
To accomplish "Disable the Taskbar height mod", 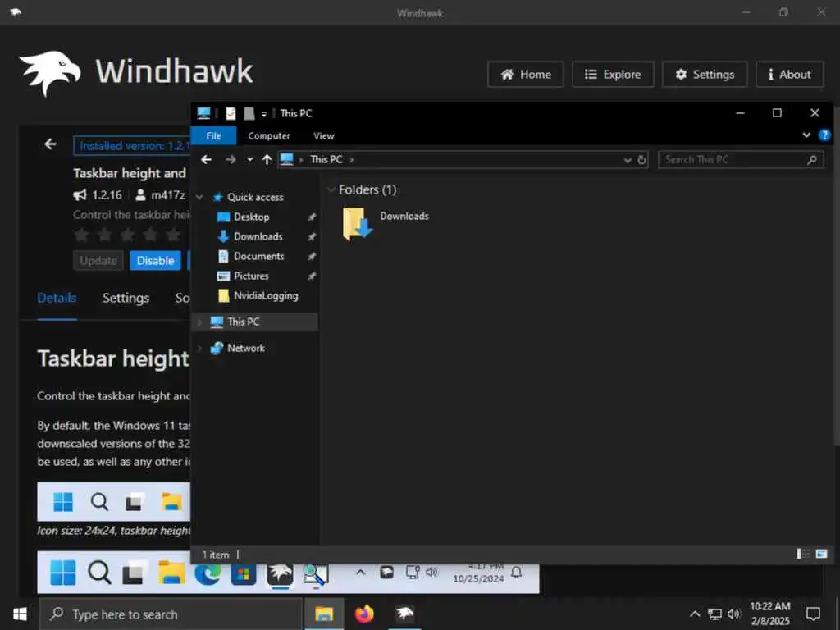I will coord(155,261).
